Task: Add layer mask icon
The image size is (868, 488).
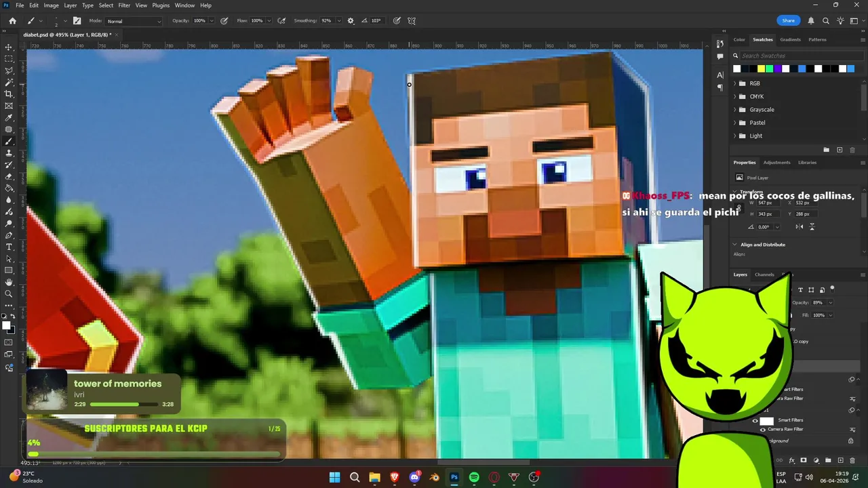Action: pos(804,461)
